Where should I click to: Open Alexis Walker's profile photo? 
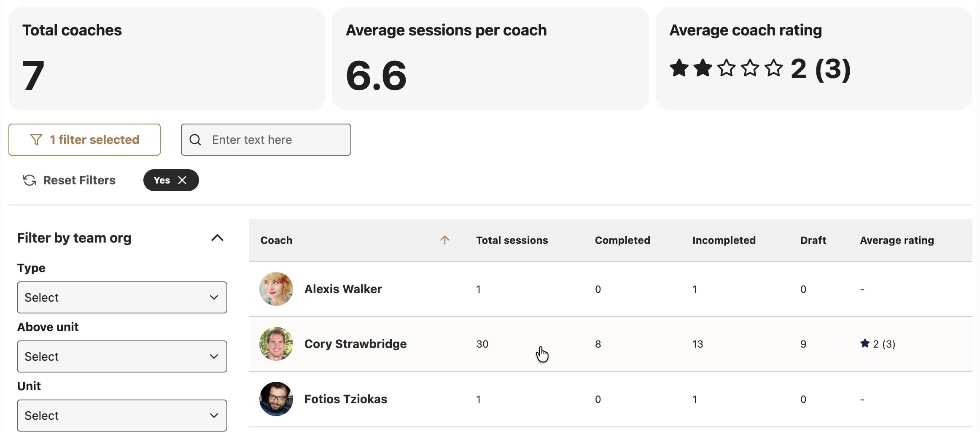[x=276, y=289]
